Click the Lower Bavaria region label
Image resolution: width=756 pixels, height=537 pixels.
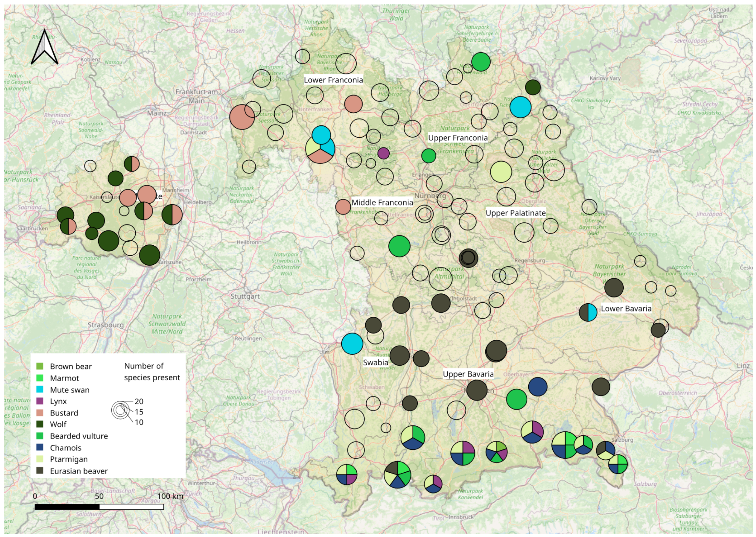(626, 309)
